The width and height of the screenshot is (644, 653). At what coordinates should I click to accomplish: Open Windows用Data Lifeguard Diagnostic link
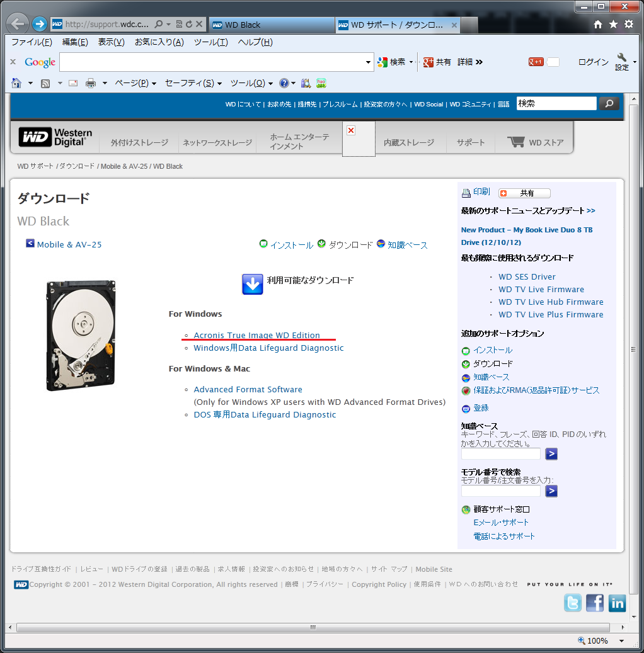[x=268, y=348]
